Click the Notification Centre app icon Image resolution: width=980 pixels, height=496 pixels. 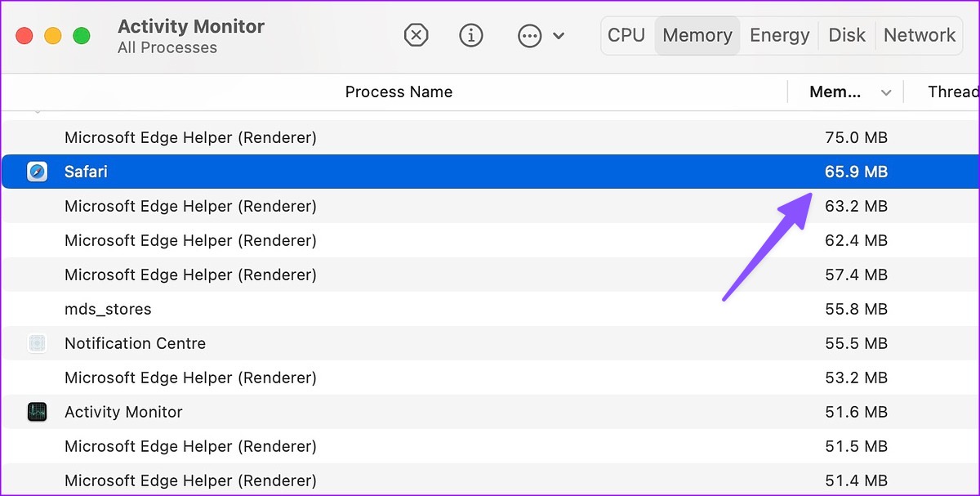click(x=38, y=343)
